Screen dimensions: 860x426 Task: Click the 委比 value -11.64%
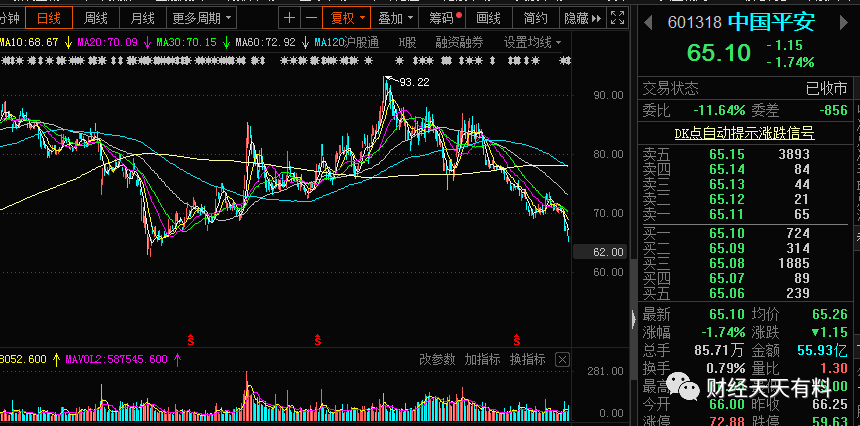point(719,110)
